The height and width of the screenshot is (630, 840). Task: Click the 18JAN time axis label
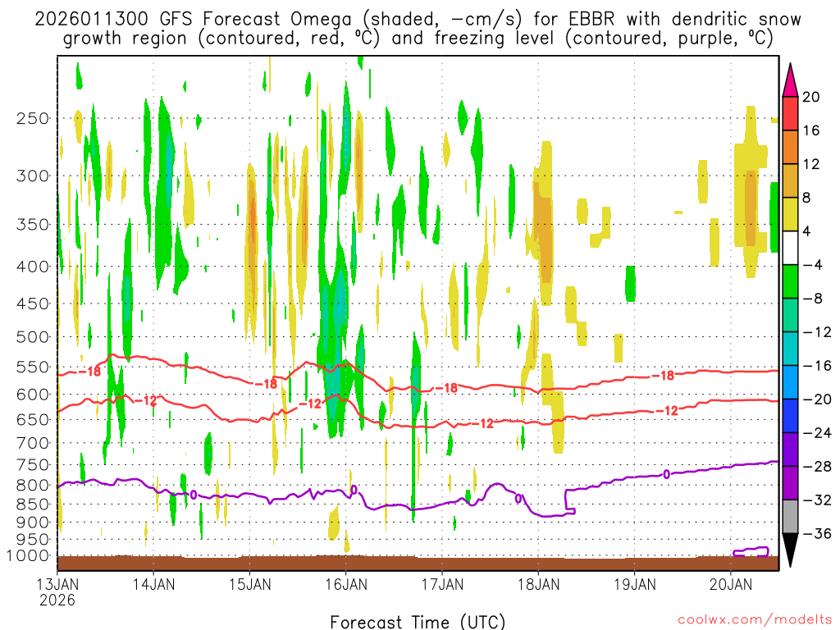[538, 584]
